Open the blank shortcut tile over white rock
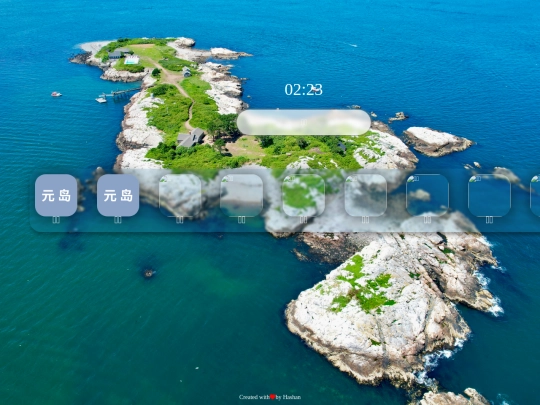 [x=180, y=195]
